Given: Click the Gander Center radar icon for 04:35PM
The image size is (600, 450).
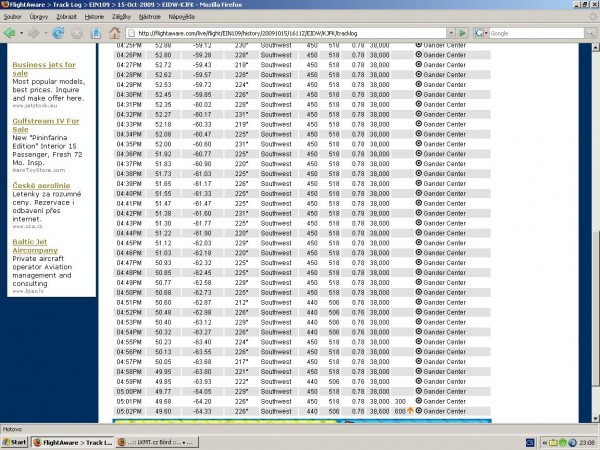Looking at the screenshot, I should click(x=419, y=143).
